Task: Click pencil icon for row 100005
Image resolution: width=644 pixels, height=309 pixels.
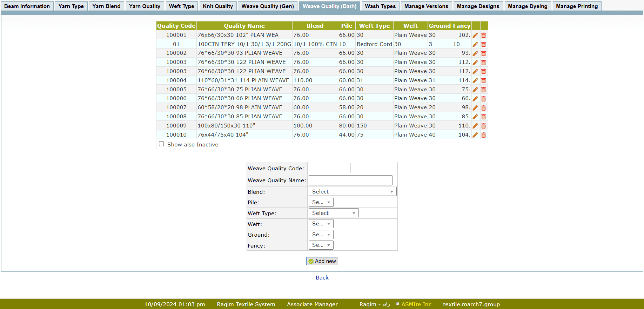Action: 475,90
